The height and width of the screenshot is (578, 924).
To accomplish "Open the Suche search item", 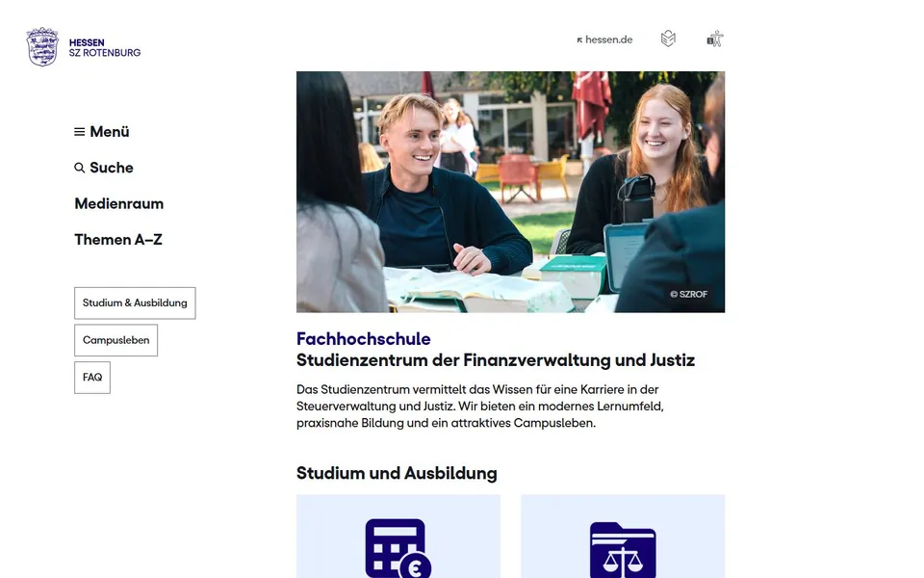I will 104,168.
